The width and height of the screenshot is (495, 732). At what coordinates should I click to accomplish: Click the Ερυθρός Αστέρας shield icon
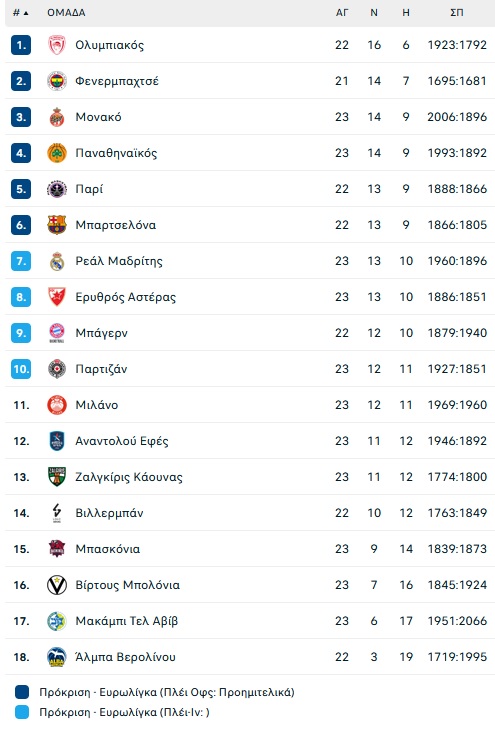click(x=57, y=297)
